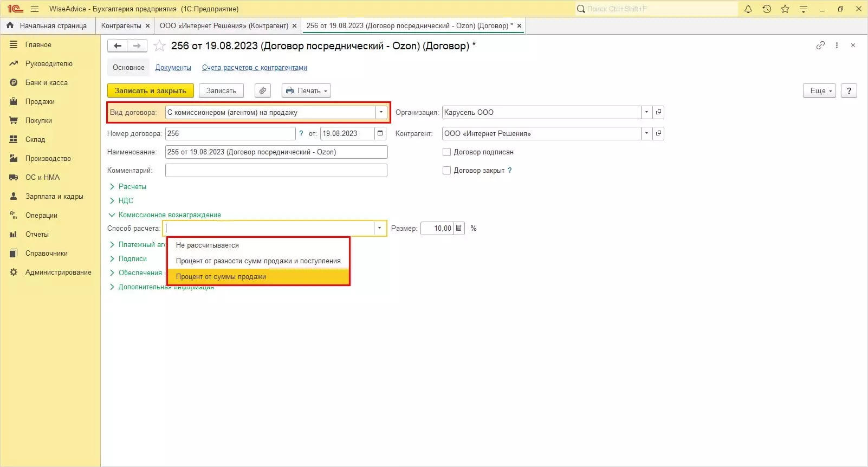Open the Печать dropdown button

pyautogui.click(x=306, y=91)
